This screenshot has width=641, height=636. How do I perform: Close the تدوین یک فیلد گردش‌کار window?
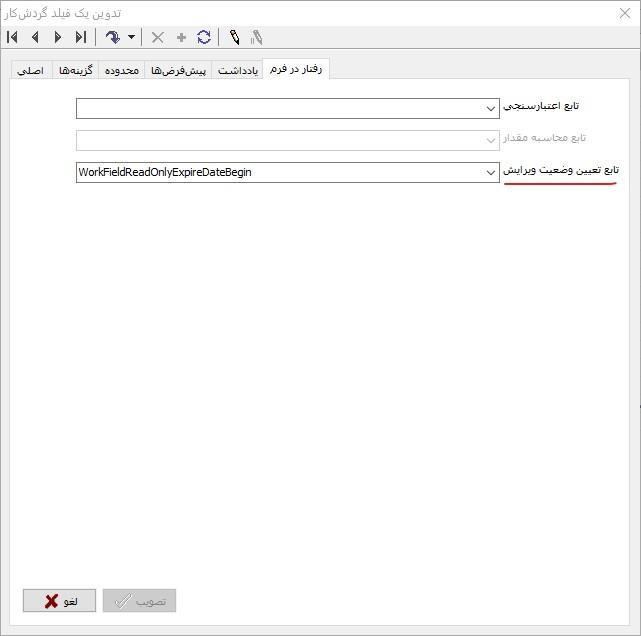pos(624,12)
